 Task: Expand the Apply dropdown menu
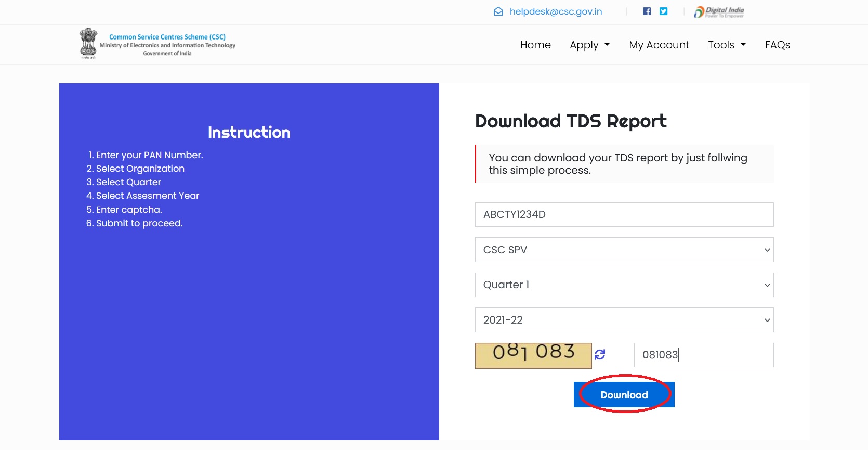(x=589, y=45)
